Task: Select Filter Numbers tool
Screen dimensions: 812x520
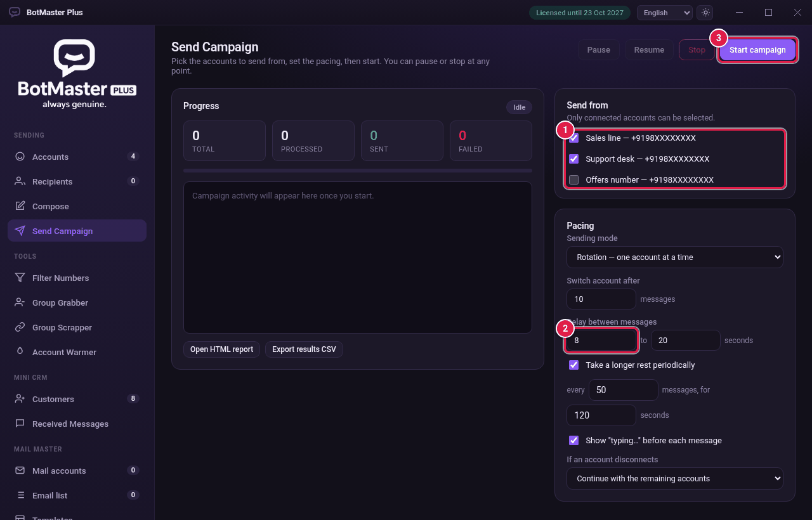Action: pyautogui.click(x=77, y=278)
